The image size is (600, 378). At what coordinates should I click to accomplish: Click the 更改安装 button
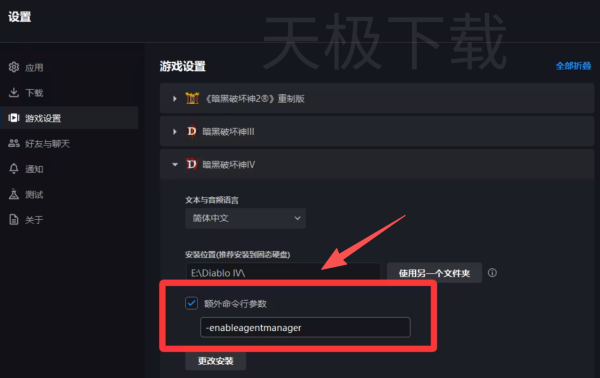215,361
